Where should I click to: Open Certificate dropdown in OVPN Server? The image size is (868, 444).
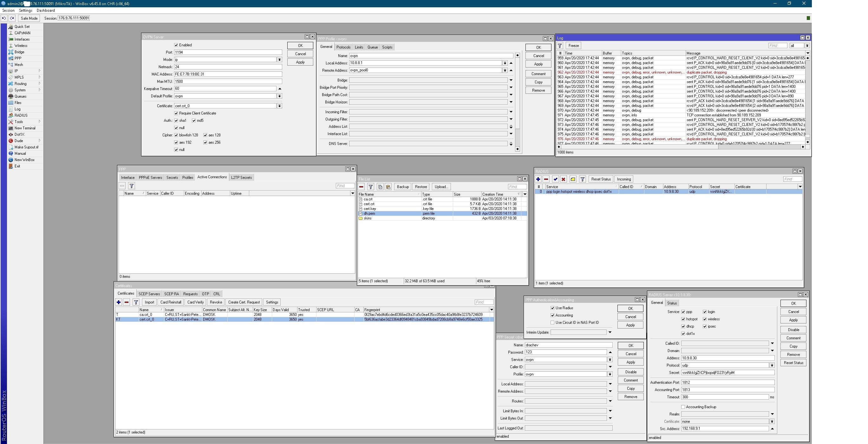point(279,106)
